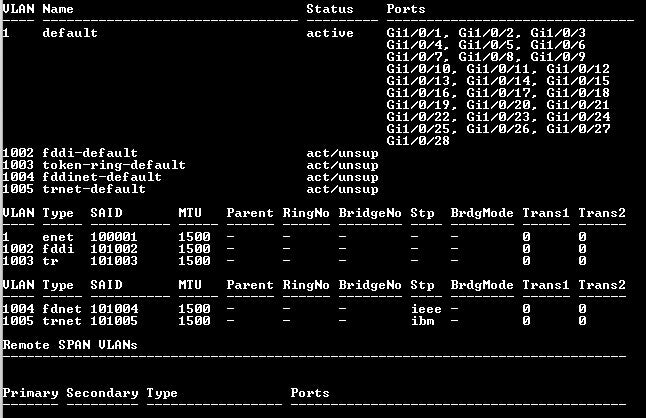Screen dimensions: 646x418
Task: Click the MTU 1500 value for VLAN 1002
Action: click(194, 249)
